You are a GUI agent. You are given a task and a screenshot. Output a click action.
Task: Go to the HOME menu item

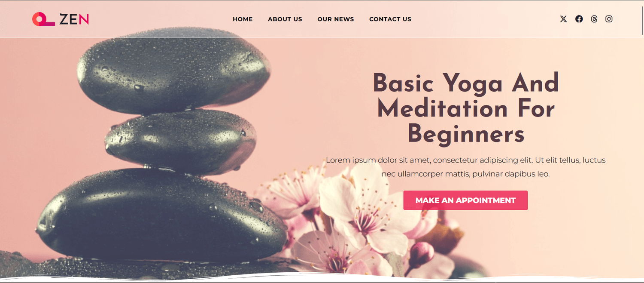(x=243, y=19)
